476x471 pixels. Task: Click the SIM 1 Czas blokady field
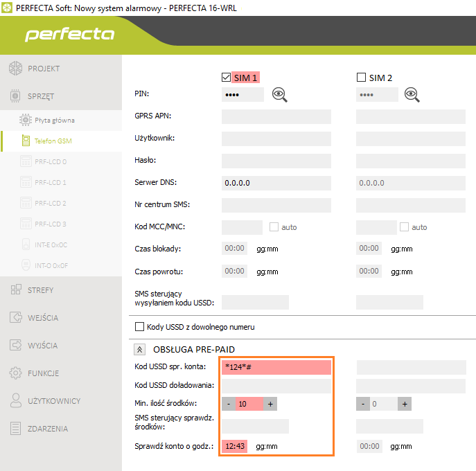(x=234, y=248)
